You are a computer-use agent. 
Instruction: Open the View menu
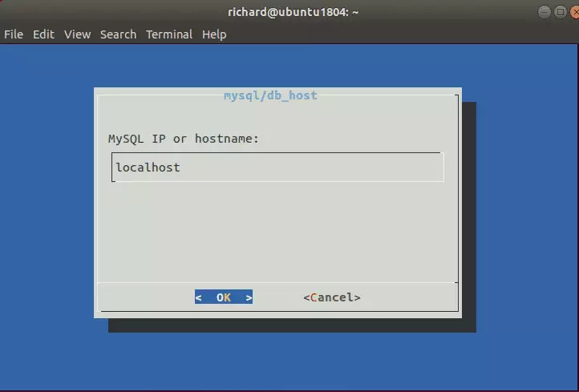[78, 34]
